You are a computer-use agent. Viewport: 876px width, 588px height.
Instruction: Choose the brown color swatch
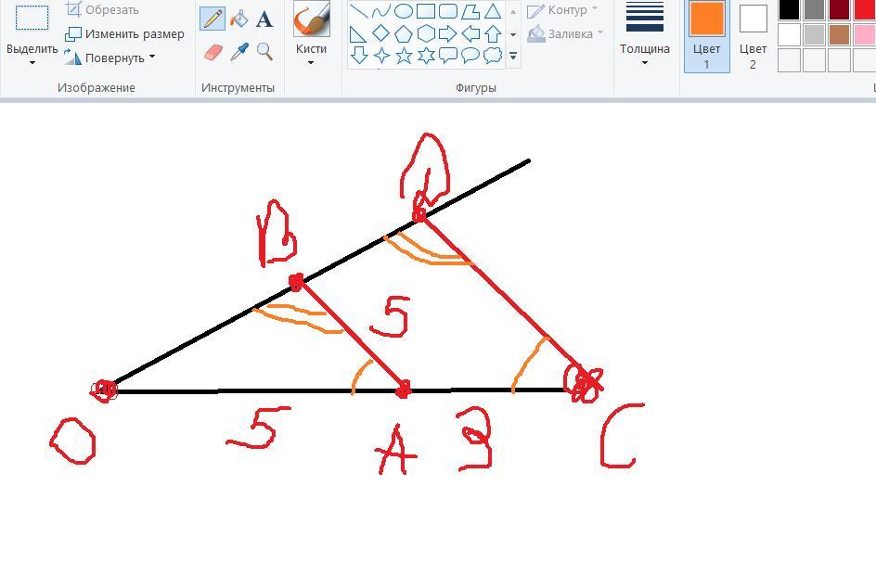839,34
